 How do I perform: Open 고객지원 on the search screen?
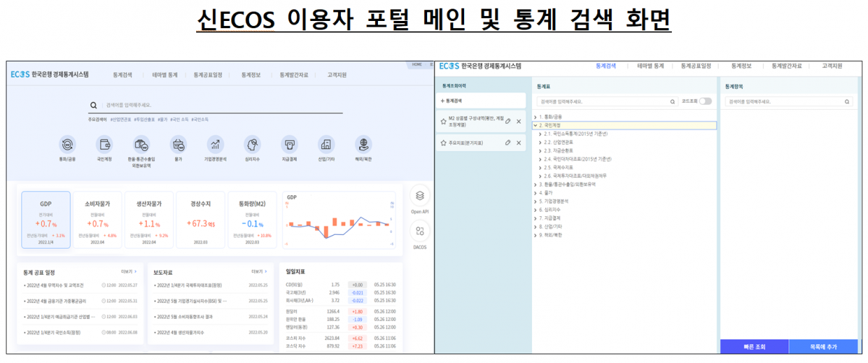[x=832, y=66]
